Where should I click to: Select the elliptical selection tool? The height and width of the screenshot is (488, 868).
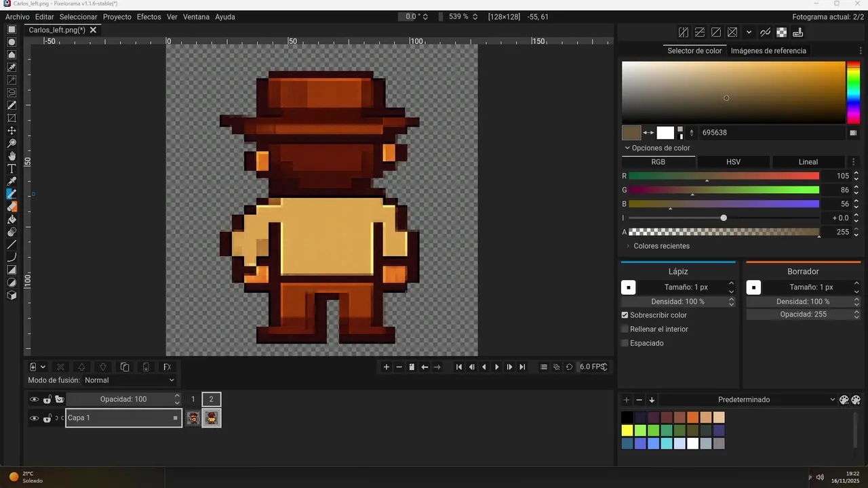pyautogui.click(x=12, y=42)
